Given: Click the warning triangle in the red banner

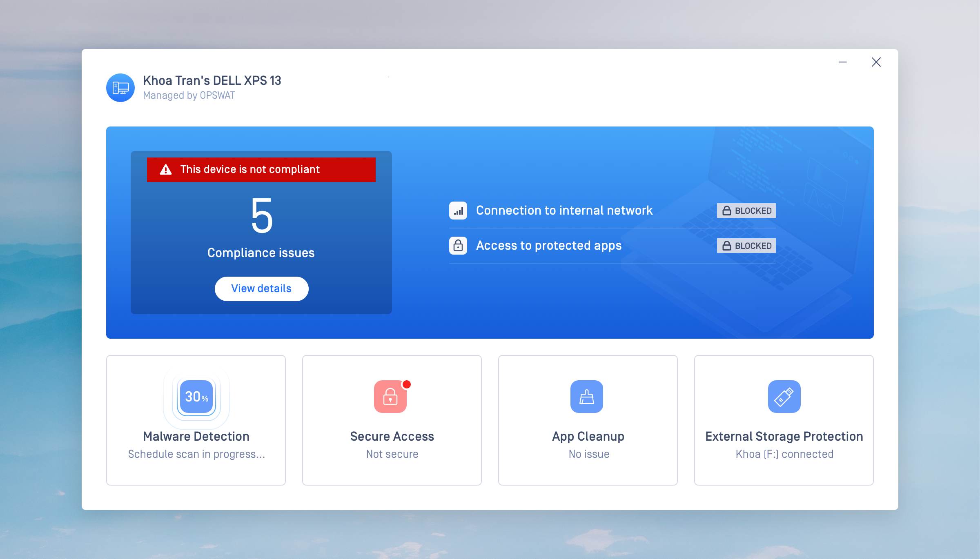Looking at the screenshot, I should [x=166, y=170].
